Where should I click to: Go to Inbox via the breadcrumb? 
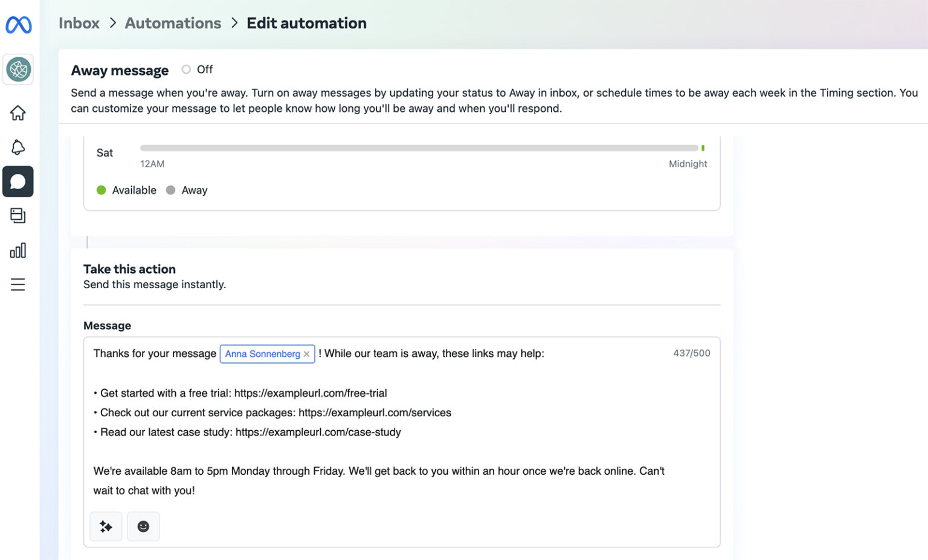(x=79, y=23)
